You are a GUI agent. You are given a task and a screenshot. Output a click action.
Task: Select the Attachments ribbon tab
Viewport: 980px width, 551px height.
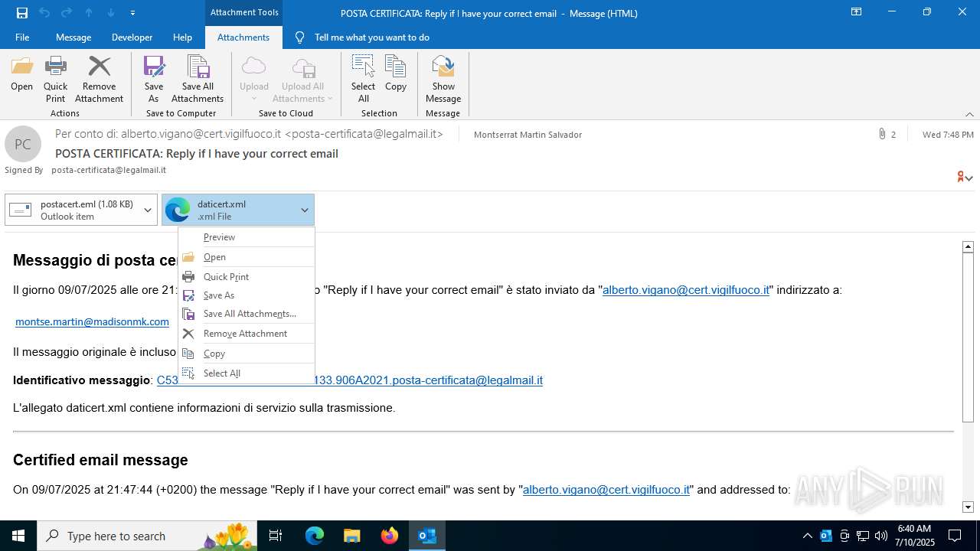tap(243, 37)
